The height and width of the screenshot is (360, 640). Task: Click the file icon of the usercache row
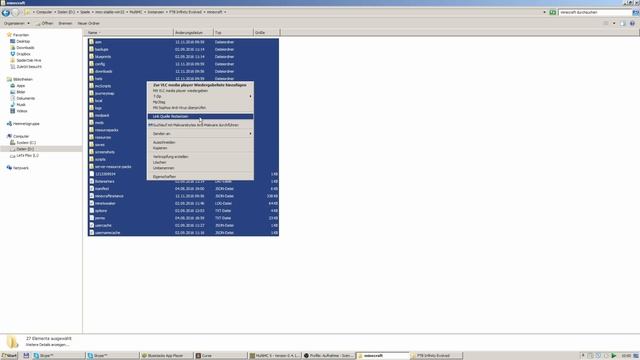pos(91,225)
